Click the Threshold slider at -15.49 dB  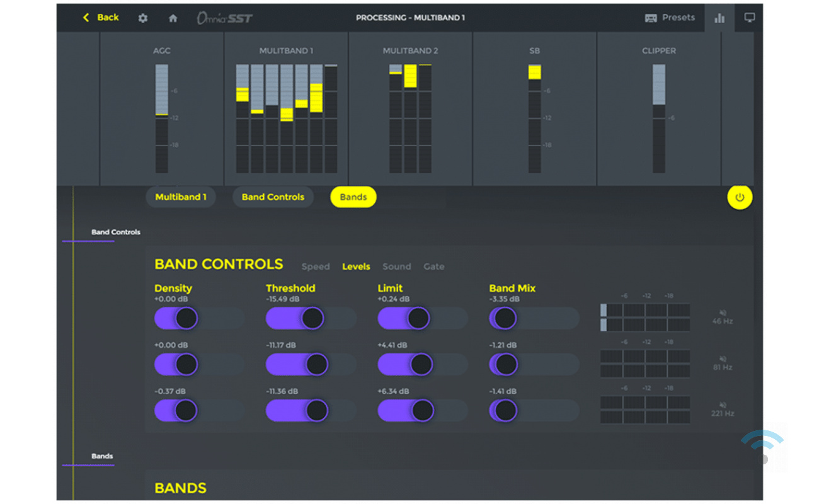(x=312, y=318)
